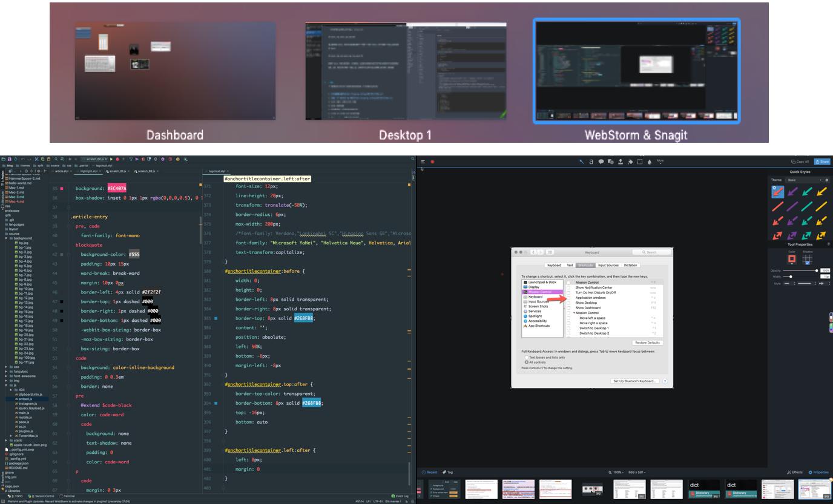The width and height of the screenshot is (833, 504).
Task: Select the Selection marquee tool
Action: tap(640, 162)
